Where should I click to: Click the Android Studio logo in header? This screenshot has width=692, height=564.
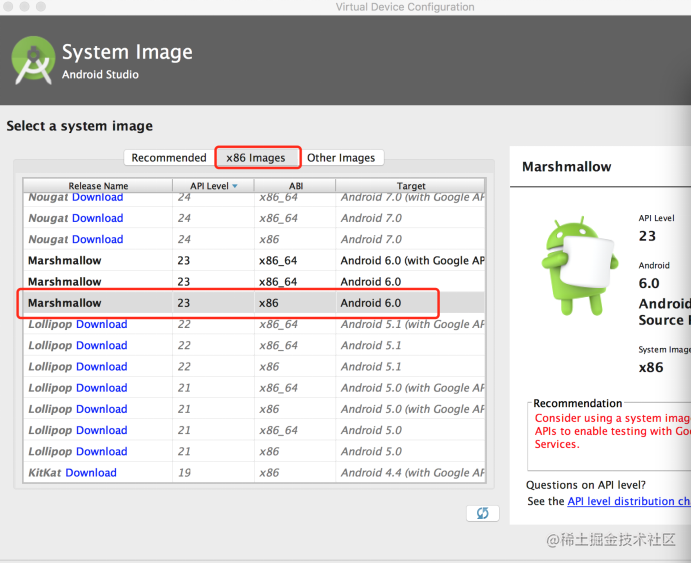[x=33, y=60]
